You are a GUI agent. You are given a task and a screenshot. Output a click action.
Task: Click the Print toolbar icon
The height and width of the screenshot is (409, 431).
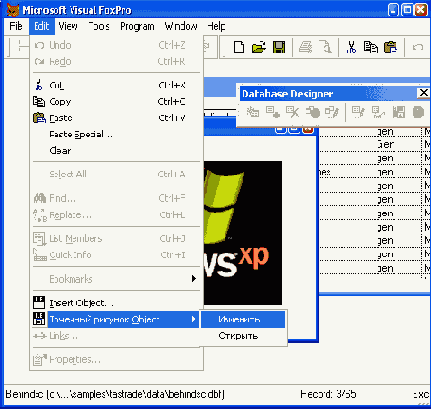click(x=305, y=47)
